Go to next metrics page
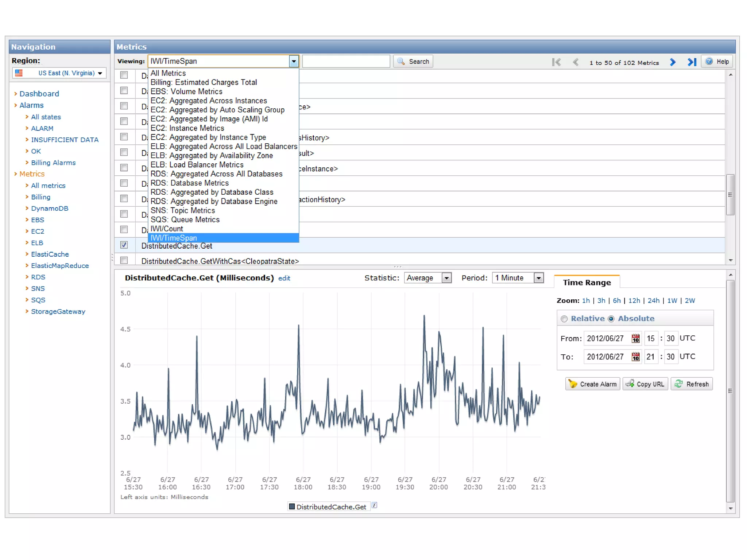This screenshot has height=560, width=747. 673,62
